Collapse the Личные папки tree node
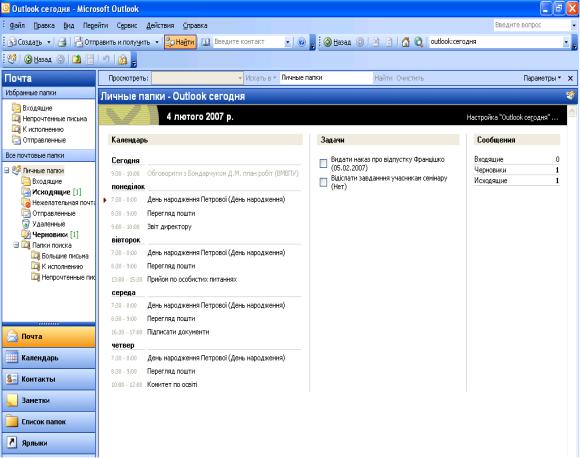This screenshot has height=458, width=580. point(7,171)
